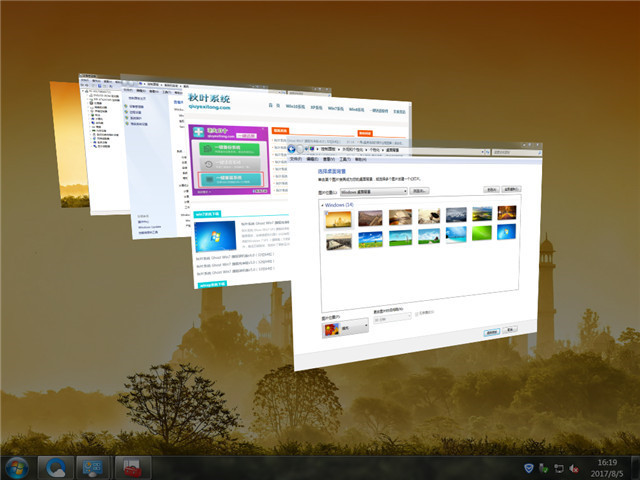Bring the Desktop thumbnail at the back forward

point(67,143)
